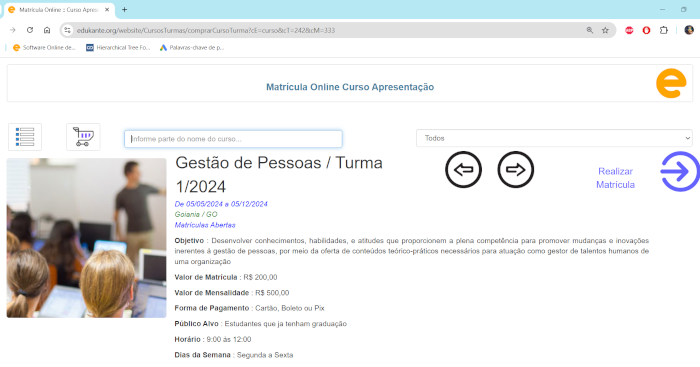Open the Opera red extension icon

[x=646, y=30]
